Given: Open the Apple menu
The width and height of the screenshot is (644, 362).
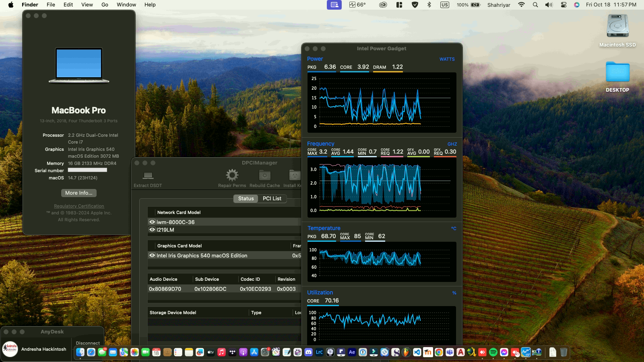Looking at the screenshot, I should pos(11,5).
